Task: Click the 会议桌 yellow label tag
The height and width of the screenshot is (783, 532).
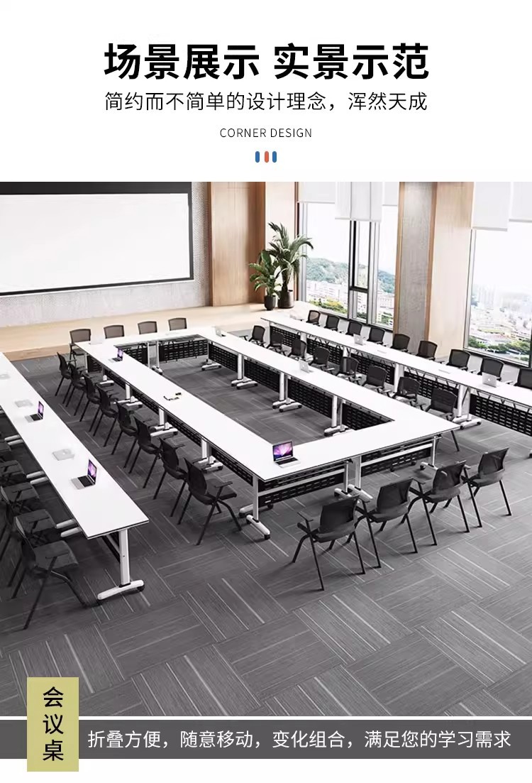Action: point(53,724)
